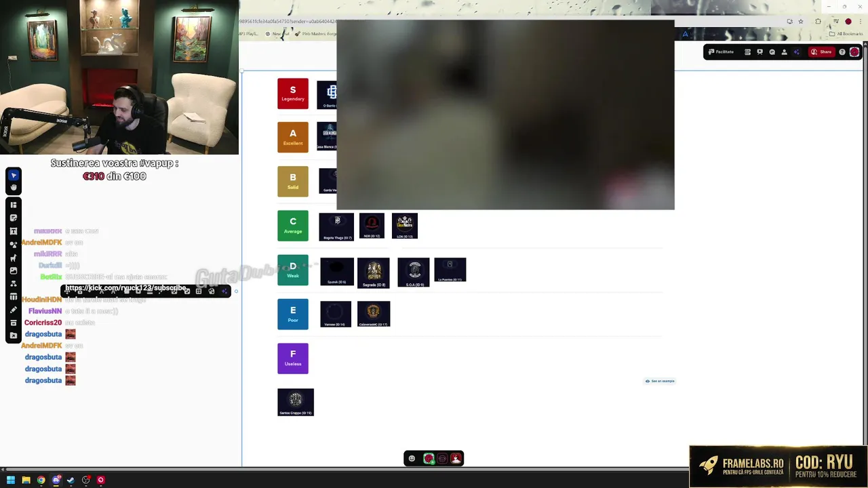Click the S Legendary tier label

click(x=293, y=94)
